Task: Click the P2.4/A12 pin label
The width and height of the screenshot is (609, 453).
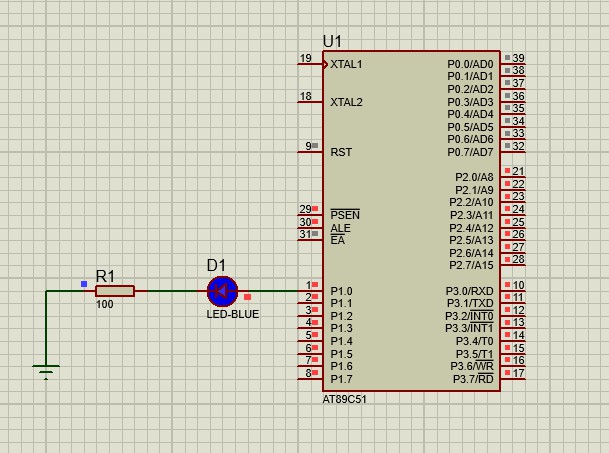Action: pyautogui.click(x=471, y=228)
